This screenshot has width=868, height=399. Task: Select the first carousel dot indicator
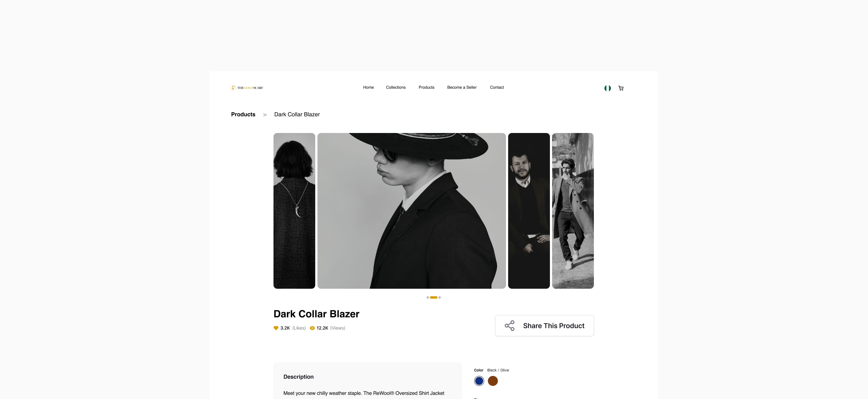click(x=428, y=297)
